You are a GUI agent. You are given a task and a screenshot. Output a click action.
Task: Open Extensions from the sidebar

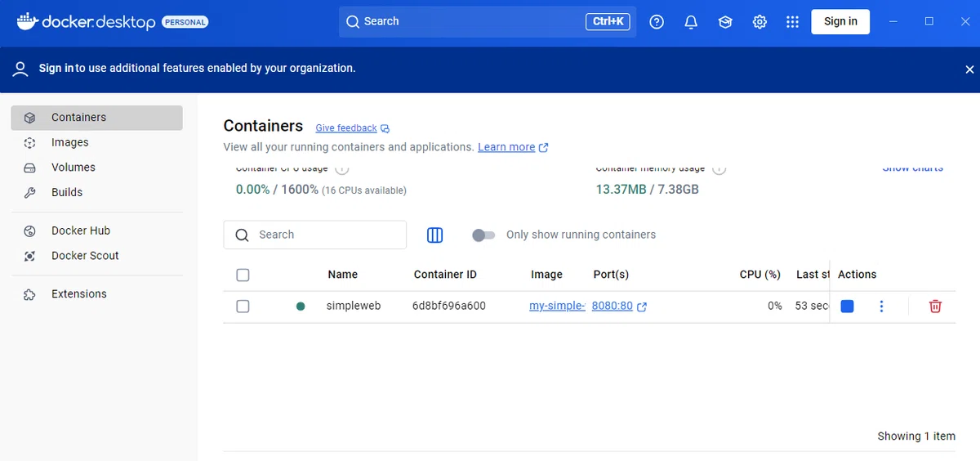coord(96,293)
